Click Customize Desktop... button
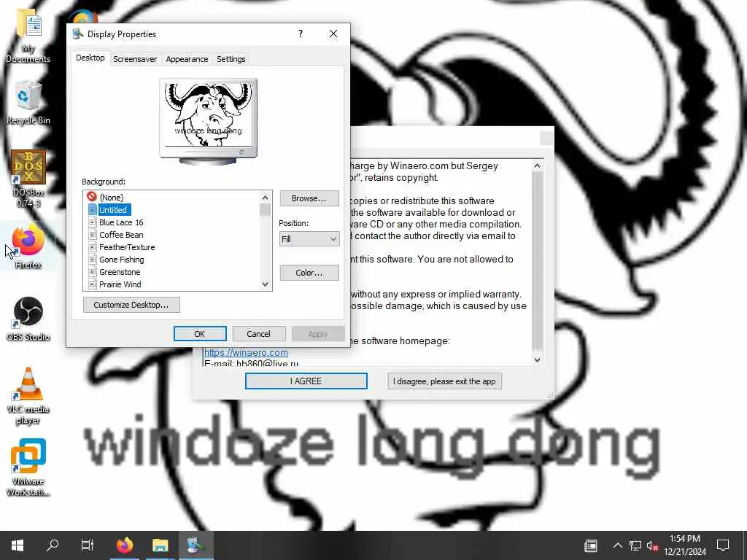This screenshot has height=560, width=747. pyautogui.click(x=131, y=305)
